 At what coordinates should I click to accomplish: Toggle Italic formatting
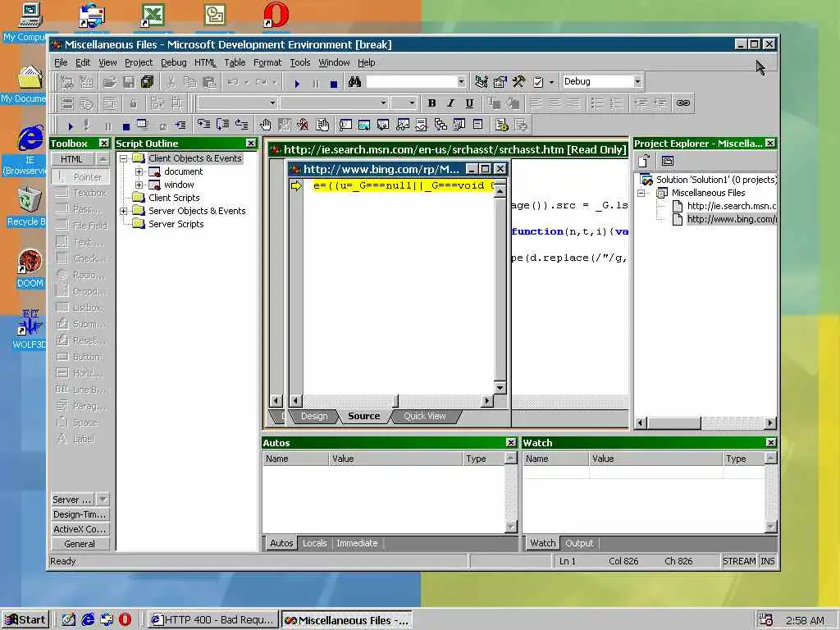(x=450, y=103)
